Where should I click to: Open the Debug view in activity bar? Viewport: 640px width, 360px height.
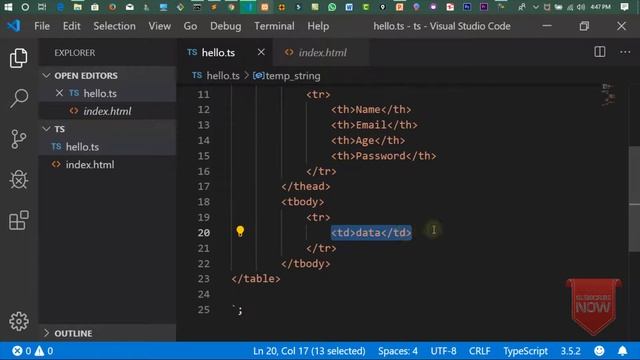click(x=19, y=180)
